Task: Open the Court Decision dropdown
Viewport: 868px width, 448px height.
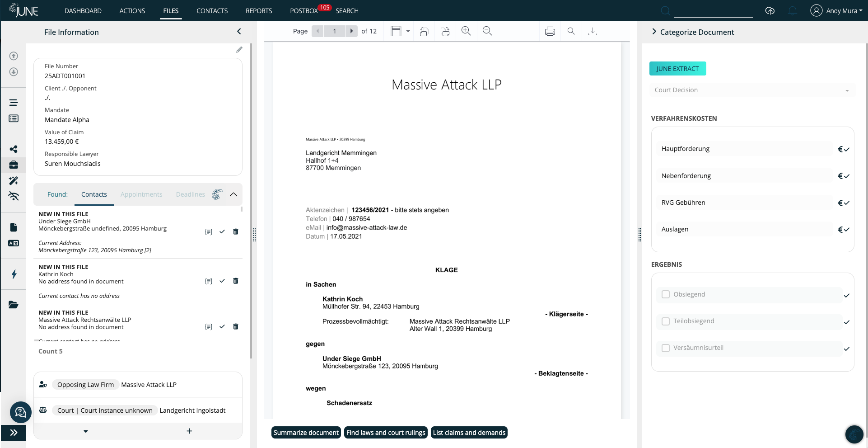Action: coord(847,90)
